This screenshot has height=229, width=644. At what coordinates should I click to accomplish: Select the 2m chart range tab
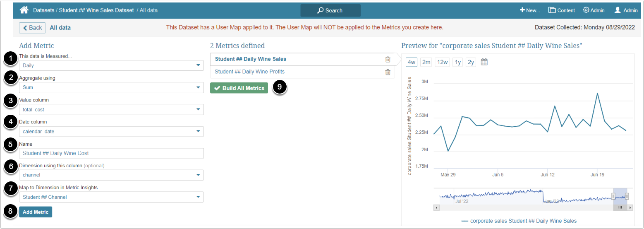pyautogui.click(x=426, y=62)
